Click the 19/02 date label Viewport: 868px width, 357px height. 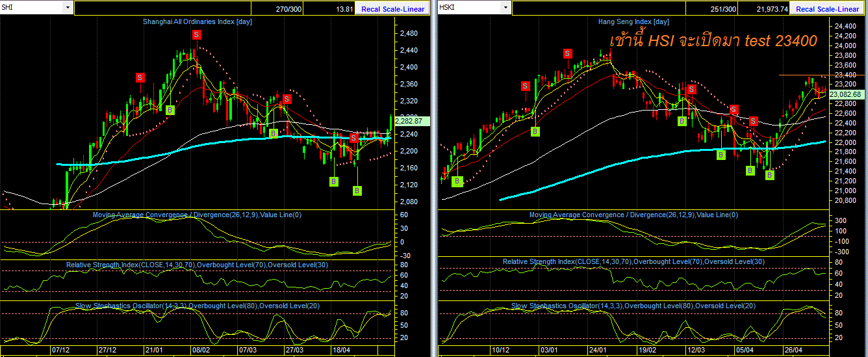pyautogui.click(x=648, y=350)
